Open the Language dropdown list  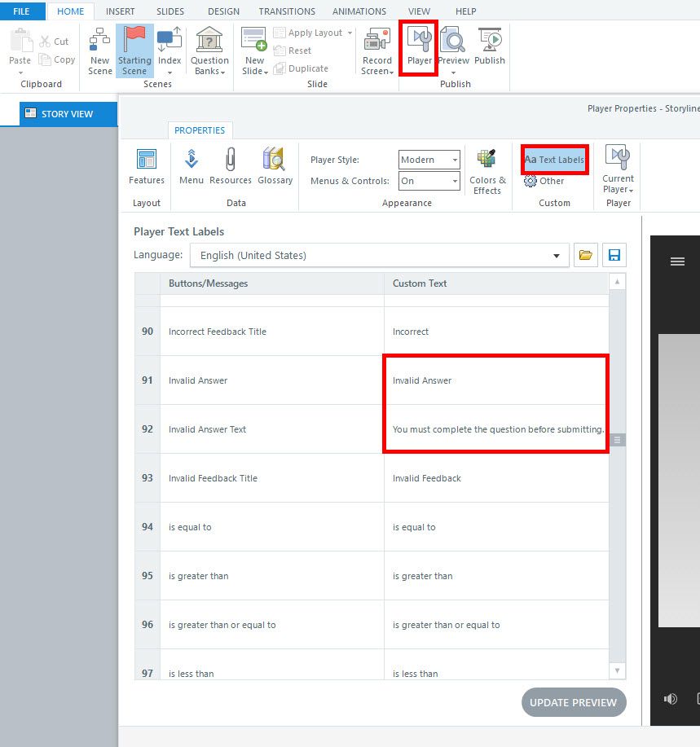557,256
